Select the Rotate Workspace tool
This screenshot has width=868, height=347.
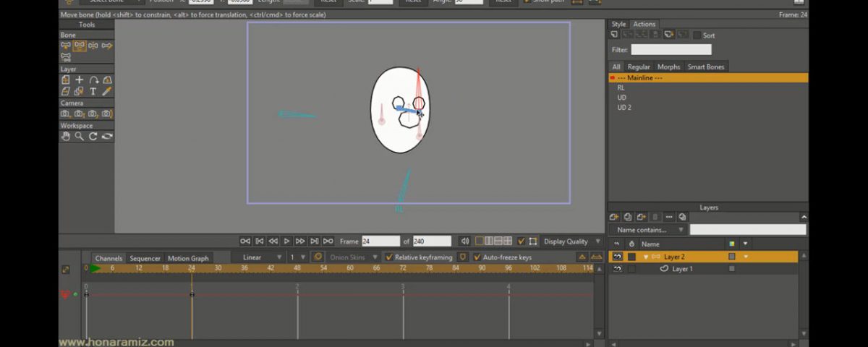93,137
